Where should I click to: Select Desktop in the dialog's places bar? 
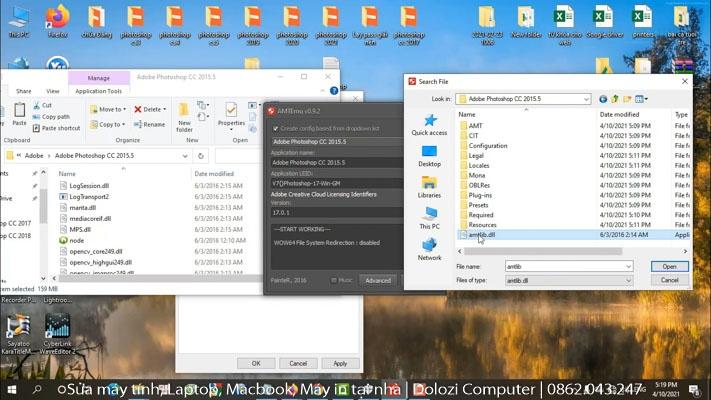[x=429, y=155]
